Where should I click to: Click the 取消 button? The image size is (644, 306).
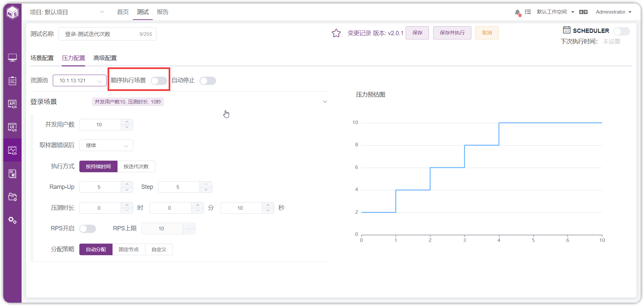[x=487, y=33]
